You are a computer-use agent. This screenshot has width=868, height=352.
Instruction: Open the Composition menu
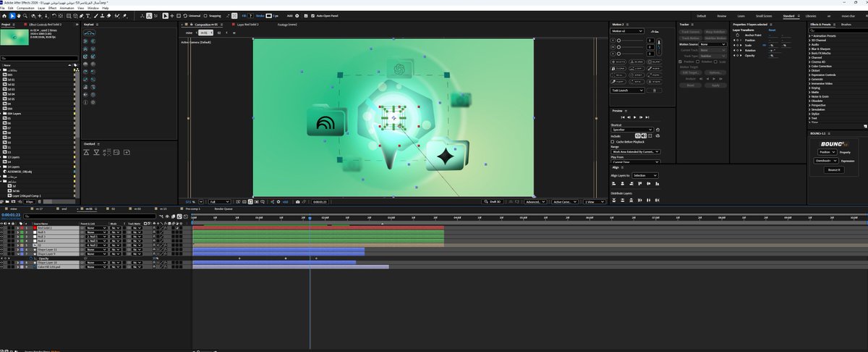[25, 8]
